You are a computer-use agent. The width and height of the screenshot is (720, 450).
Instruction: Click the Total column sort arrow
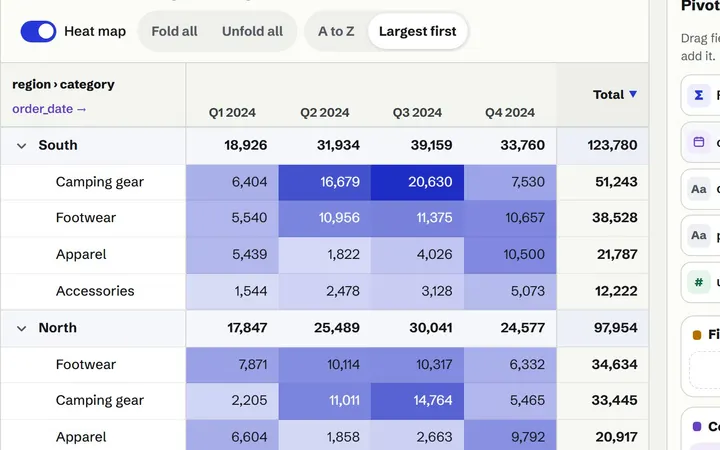point(633,94)
